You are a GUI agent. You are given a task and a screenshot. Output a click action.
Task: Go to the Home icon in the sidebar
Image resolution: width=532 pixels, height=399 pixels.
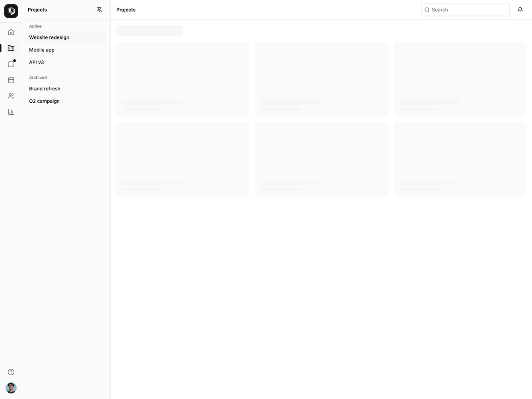pos(11,32)
